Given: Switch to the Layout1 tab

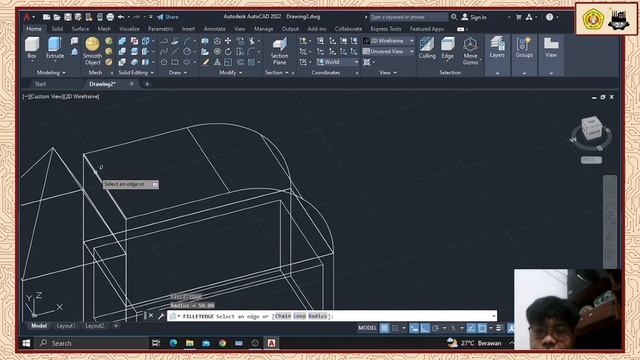Looking at the screenshot, I should point(66,326).
